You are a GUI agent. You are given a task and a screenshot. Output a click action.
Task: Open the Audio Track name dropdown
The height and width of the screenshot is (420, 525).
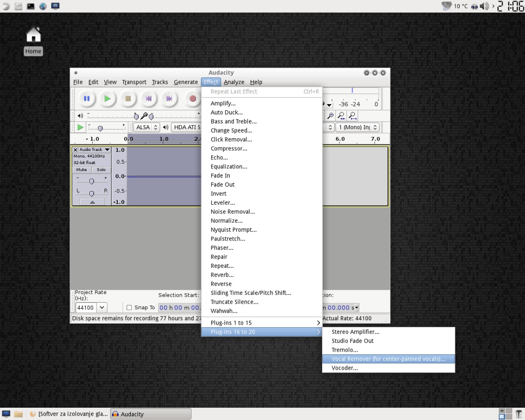(94, 150)
